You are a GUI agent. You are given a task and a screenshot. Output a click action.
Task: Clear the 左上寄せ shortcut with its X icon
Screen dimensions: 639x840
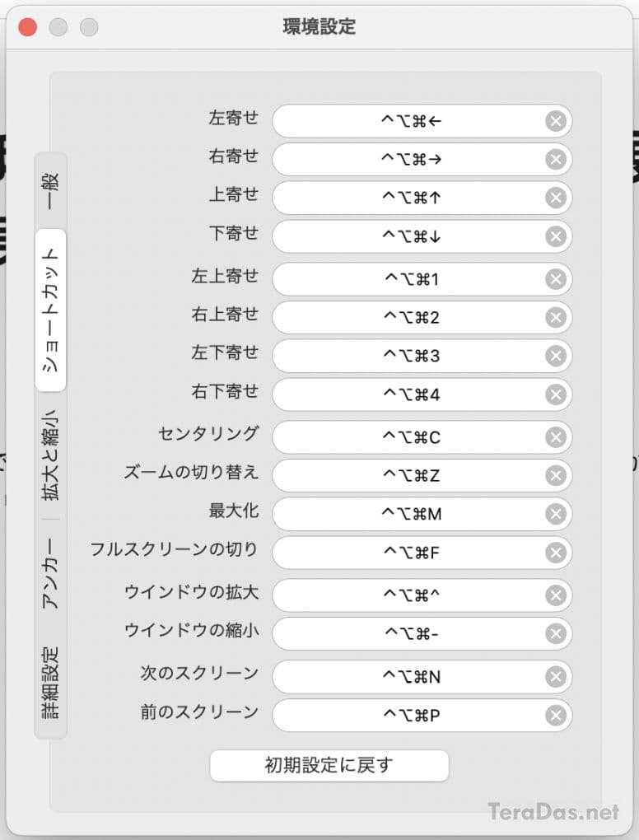(x=556, y=280)
